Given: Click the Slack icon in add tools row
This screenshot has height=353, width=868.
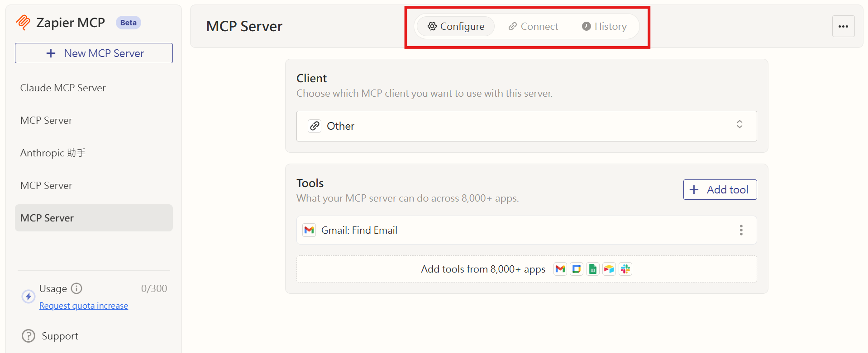Looking at the screenshot, I should [625, 269].
